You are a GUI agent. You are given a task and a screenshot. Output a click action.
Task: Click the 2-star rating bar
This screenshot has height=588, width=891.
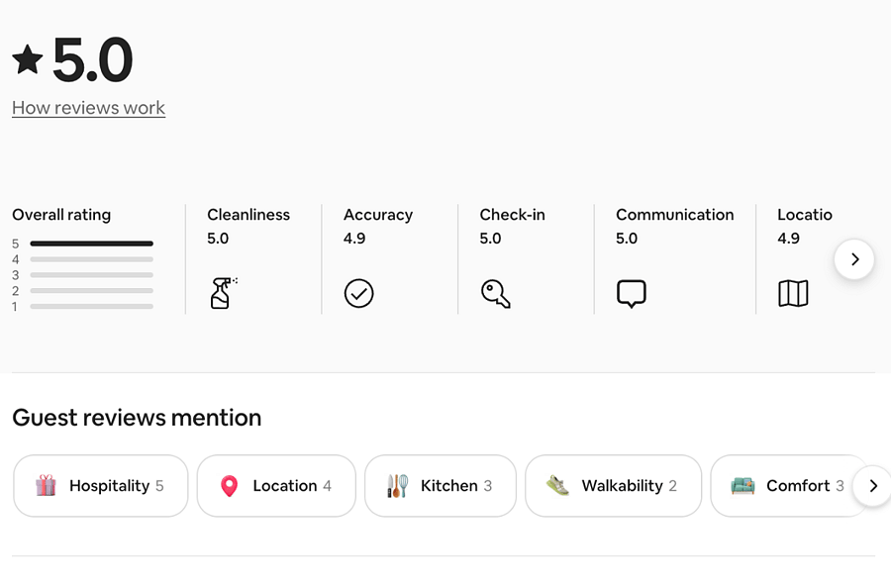(91, 291)
